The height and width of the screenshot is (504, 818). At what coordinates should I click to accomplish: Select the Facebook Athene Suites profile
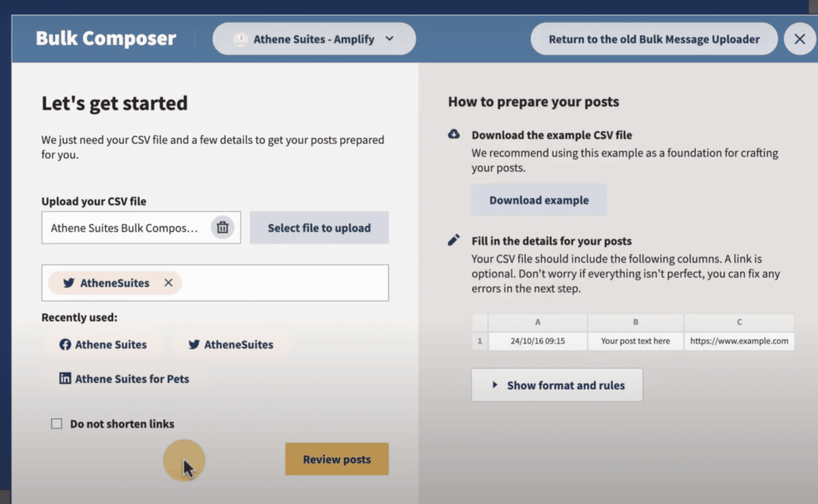103,345
